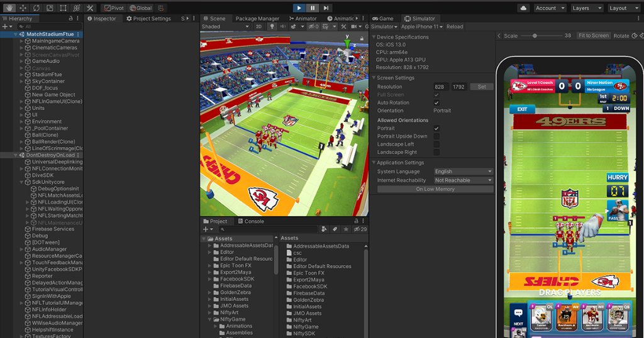Toggle scene lighting bulb icon
Viewport: 644px width, 338px height.
point(272,26)
